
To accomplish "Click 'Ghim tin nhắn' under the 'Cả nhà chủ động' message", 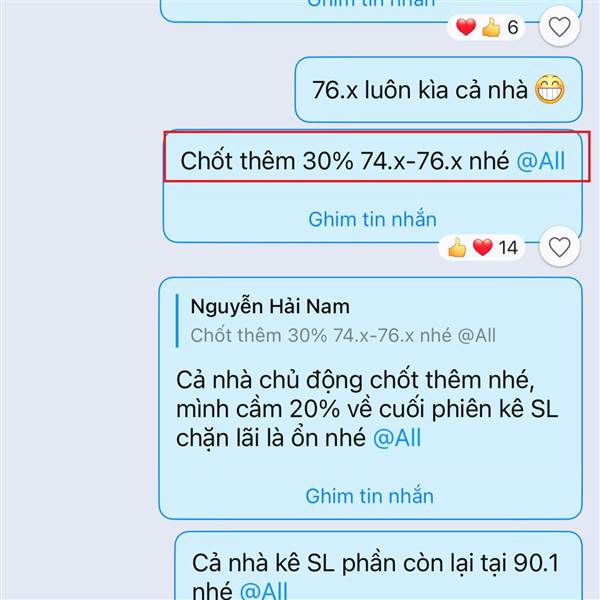I will point(370,496).
